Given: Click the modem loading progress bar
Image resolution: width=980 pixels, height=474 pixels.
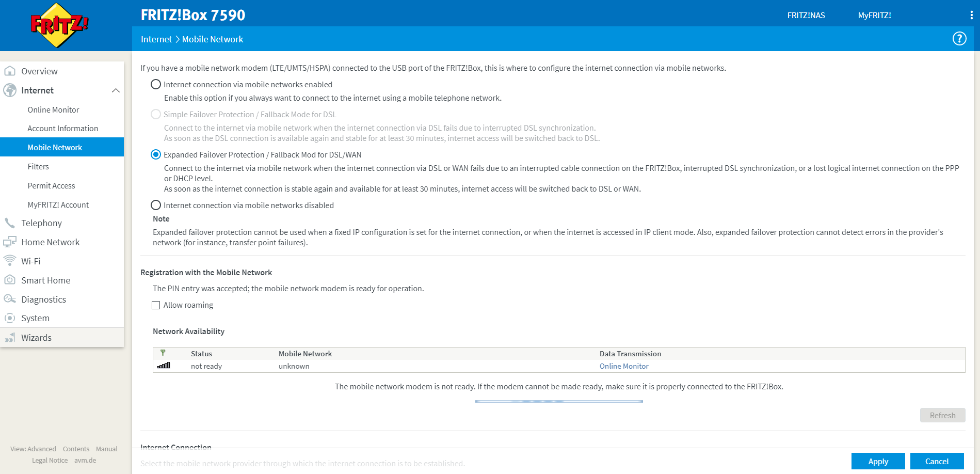Looking at the screenshot, I should [x=559, y=401].
